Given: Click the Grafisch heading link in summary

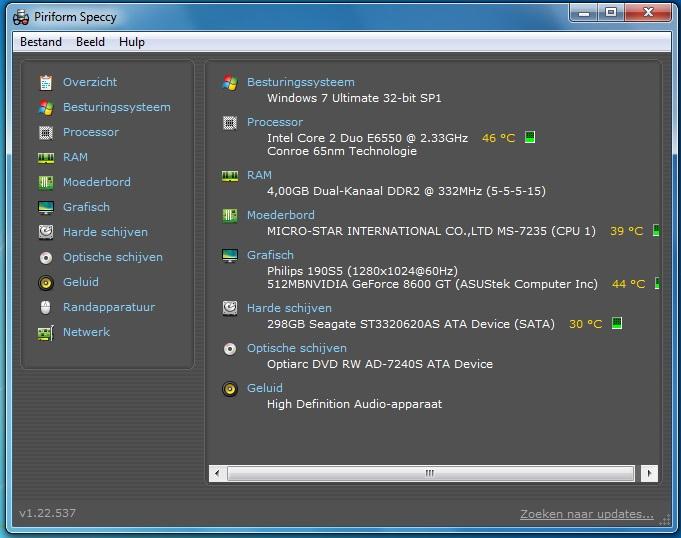Looking at the screenshot, I should (x=270, y=255).
